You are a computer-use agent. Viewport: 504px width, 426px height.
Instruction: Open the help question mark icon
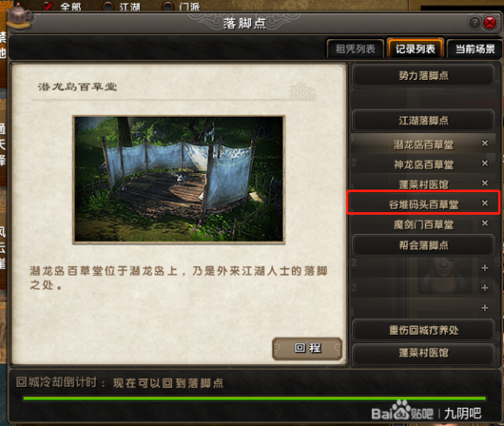coord(474,23)
